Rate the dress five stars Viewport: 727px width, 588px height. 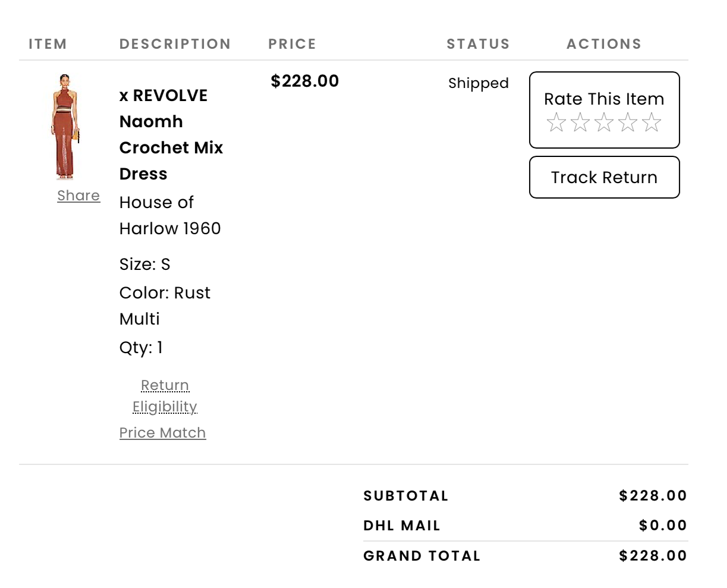pyautogui.click(x=652, y=122)
